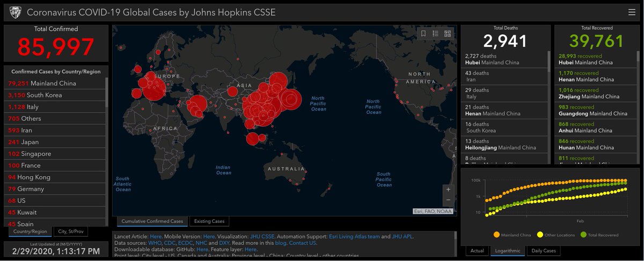Click 2,727 deaths Hubei Mainland China

(x=504, y=59)
